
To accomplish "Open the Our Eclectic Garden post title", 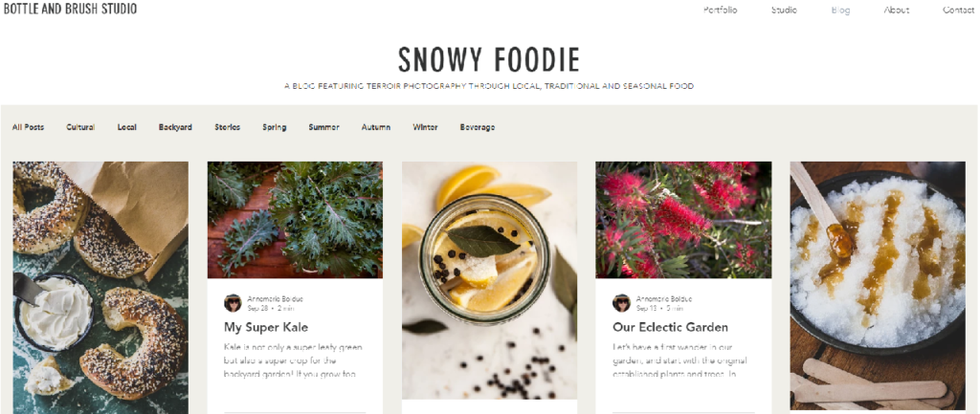I will tap(670, 327).
